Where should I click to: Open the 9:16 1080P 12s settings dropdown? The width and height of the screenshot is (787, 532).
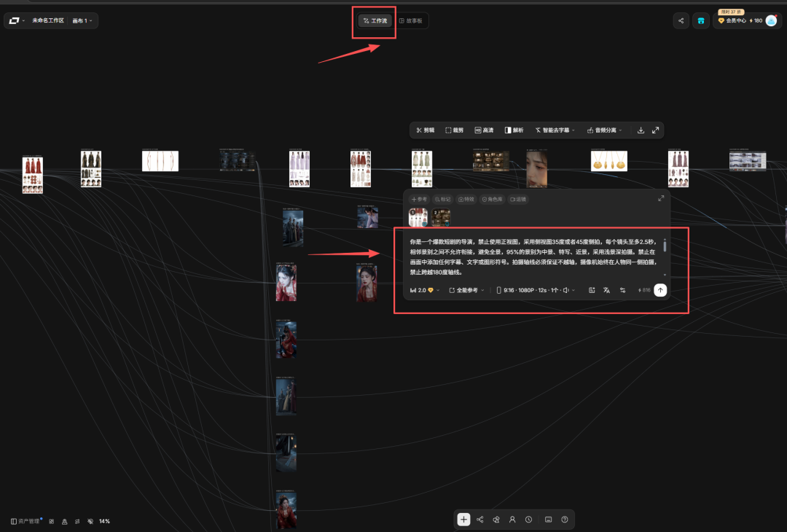[535, 290]
